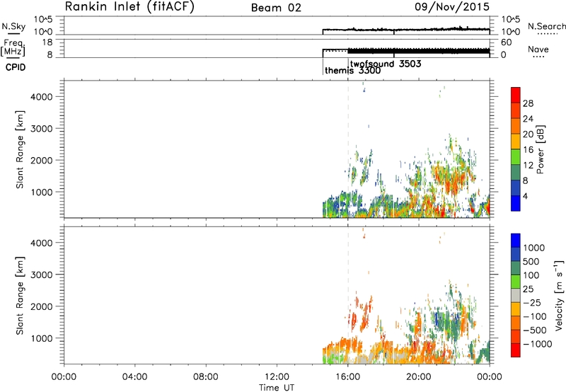The height and width of the screenshot is (392, 566).
Task: Click the '28' label on Power color bar
Action: coord(528,103)
